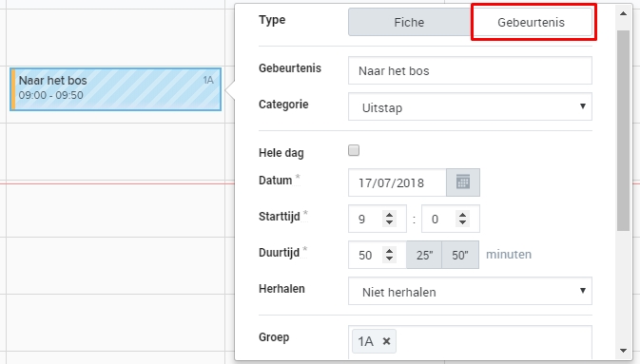Select the Naar het bos calendar event

tap(115, 89)
